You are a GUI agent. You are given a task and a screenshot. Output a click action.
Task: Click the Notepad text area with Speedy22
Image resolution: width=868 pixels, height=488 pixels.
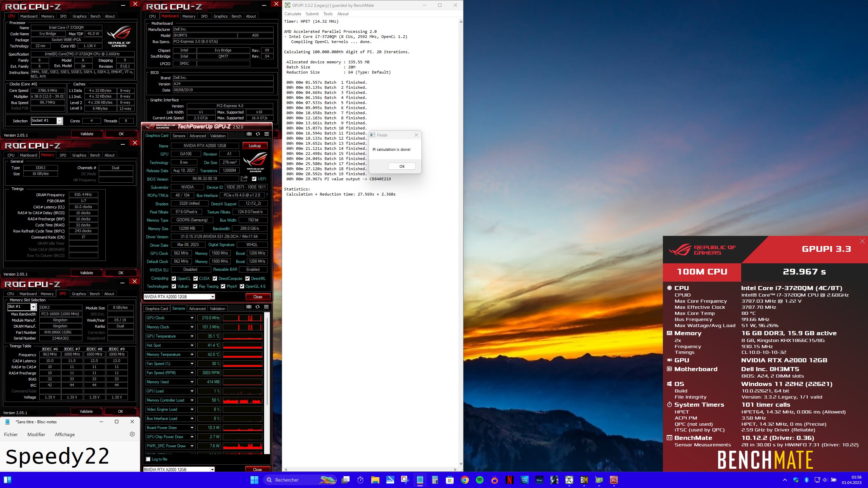[70, 456]
